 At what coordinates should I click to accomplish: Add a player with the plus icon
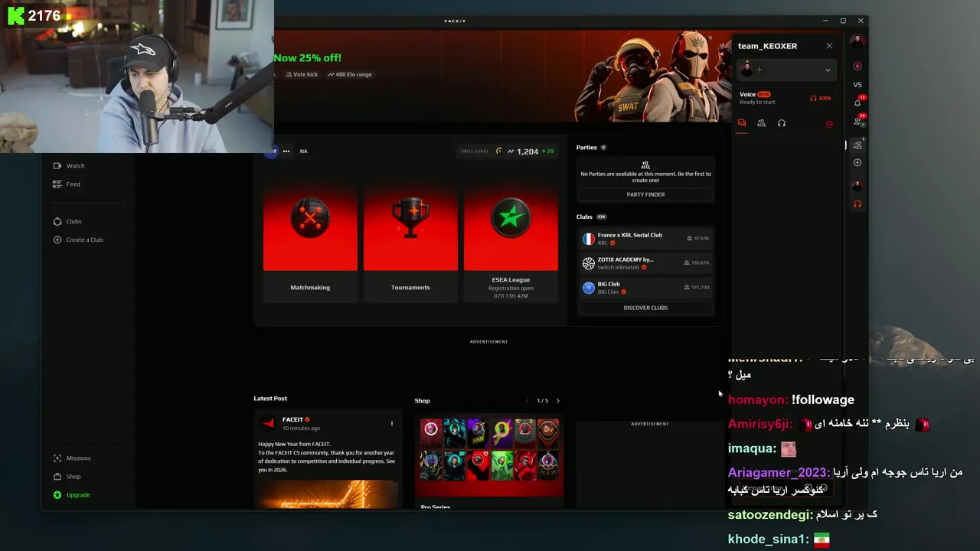point(759,70)
